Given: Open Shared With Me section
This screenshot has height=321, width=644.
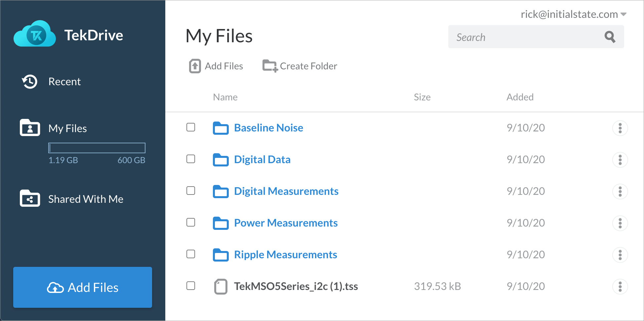Looking at the screenshot, I should point(86,199).
